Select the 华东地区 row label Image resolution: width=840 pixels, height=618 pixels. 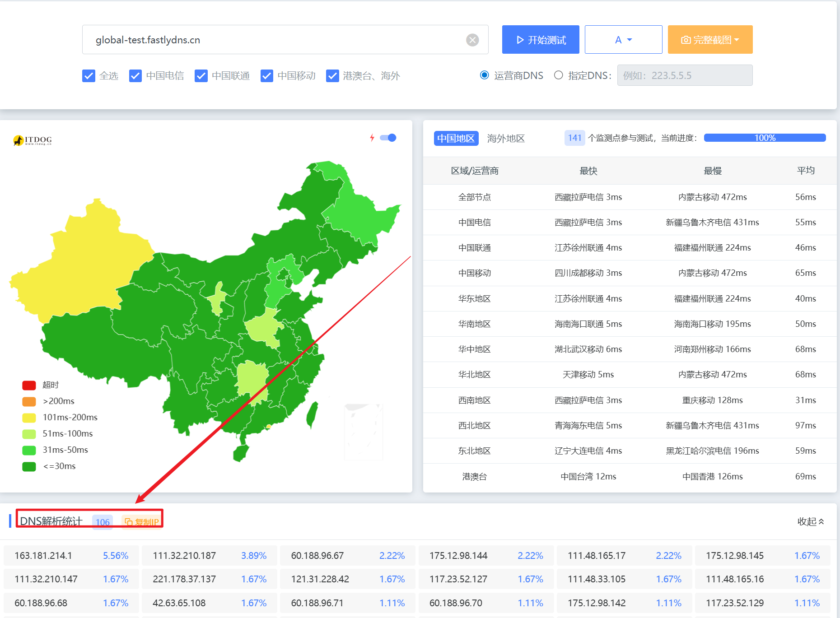(475, 298)
